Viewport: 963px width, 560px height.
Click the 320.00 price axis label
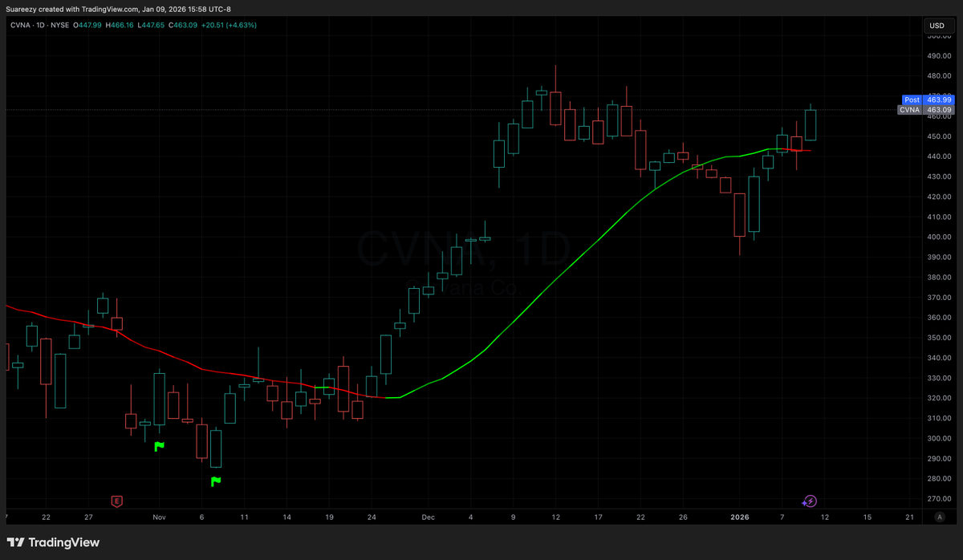938,398
